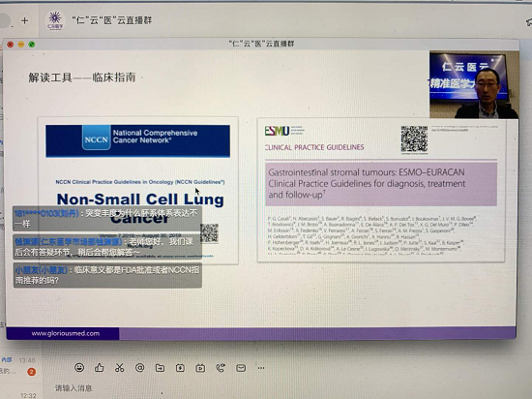532x399 pixels.
Task: Select the comment asking about FDA and NCCN
Action: coord(107,275)
